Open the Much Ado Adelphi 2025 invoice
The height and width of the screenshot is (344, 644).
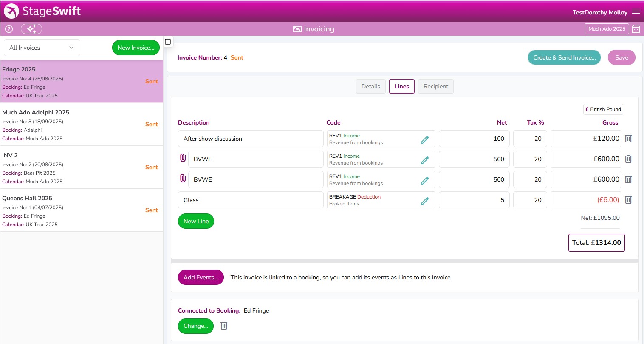click(x=82, y=125)
